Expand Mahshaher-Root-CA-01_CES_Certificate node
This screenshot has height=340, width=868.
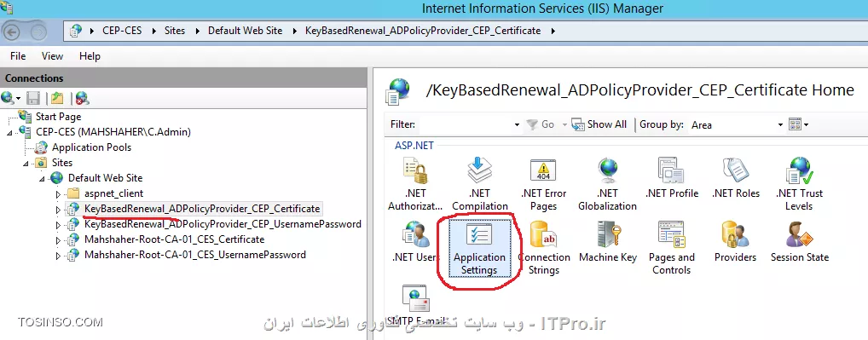pyautogui.click(x=58, y=240)
